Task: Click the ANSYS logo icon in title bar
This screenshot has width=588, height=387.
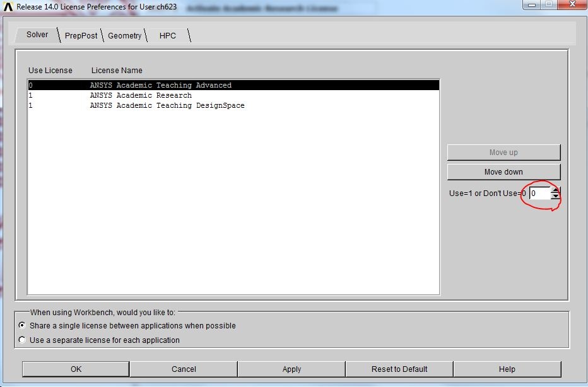Action: (8, 7)
